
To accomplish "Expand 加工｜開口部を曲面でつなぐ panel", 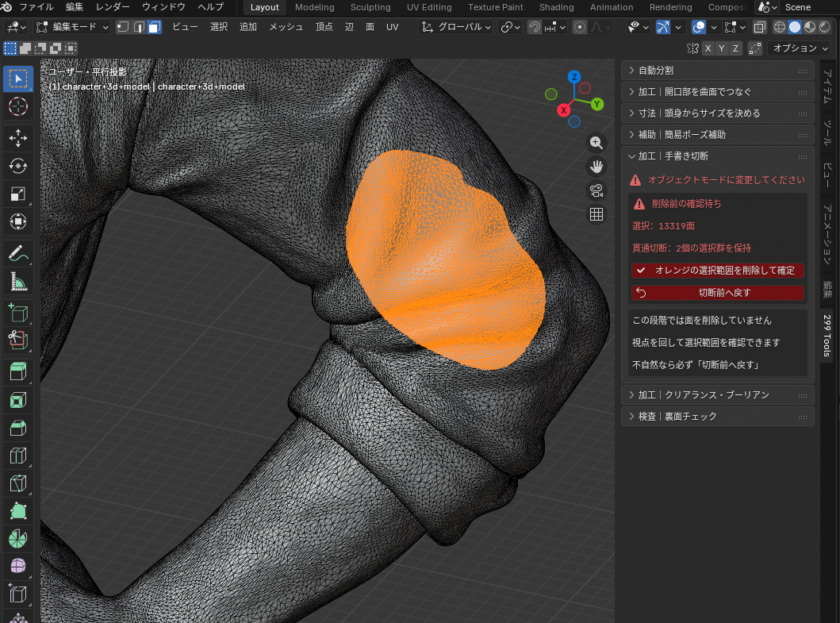I will click(718, 92).
